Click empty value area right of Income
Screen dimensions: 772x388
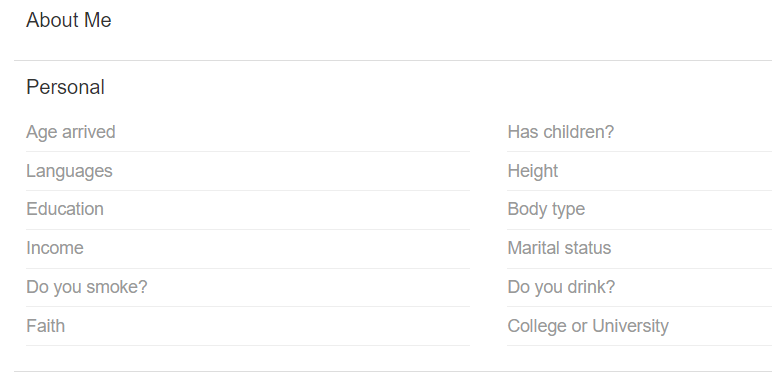[277, 248]
